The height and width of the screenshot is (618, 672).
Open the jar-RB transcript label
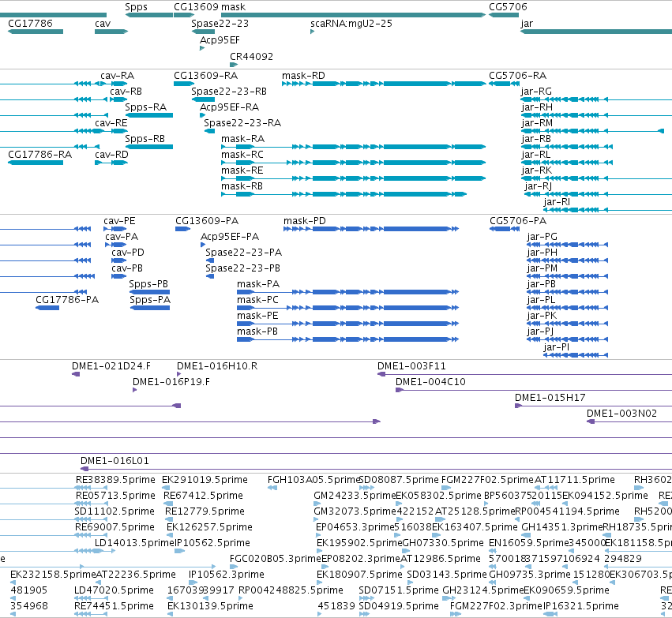point(536,139)
